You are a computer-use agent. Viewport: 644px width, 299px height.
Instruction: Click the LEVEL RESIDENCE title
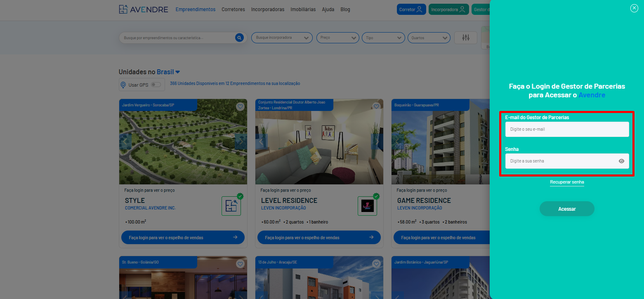[x=289, y=200]
